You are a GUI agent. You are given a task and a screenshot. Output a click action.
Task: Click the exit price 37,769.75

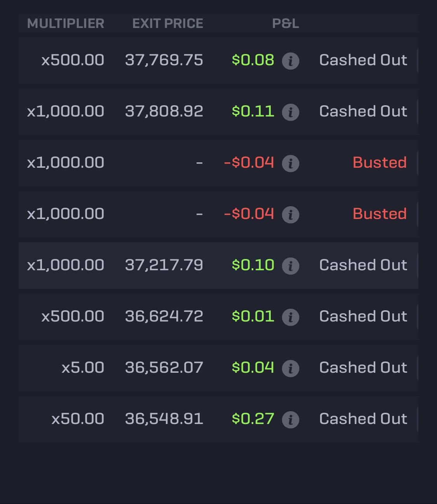pos(164,60)
